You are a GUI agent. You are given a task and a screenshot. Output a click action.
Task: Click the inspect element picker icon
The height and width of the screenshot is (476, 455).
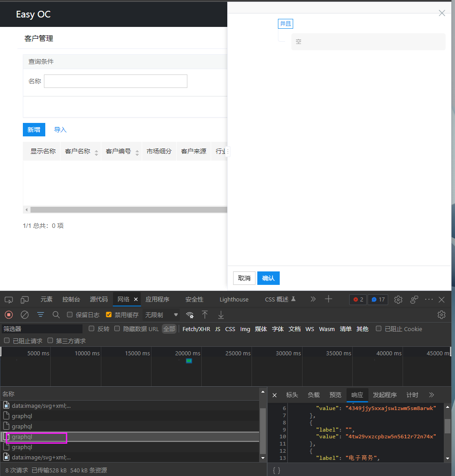pyautogui.click(x=9, y=300)
